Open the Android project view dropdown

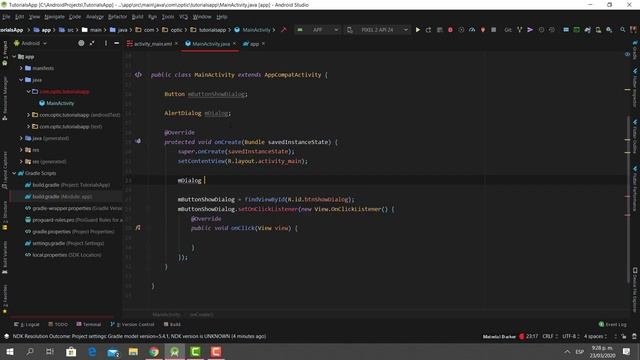point(31,43)
